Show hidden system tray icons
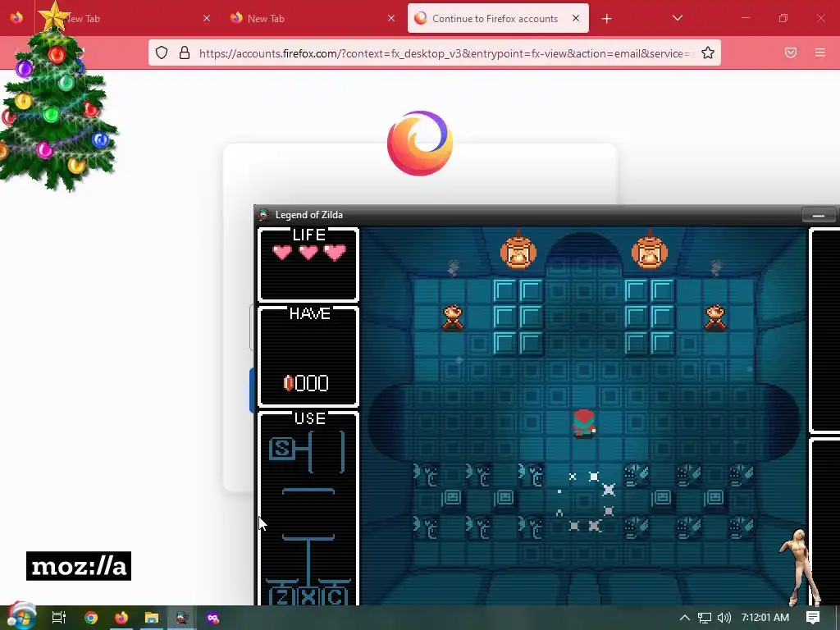Image resolution: width=840 pixels, height=630 pixels. tap(684, 618)
